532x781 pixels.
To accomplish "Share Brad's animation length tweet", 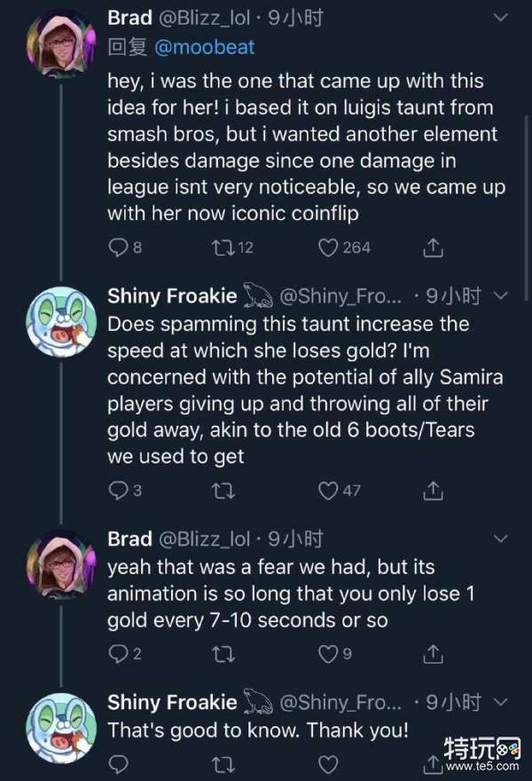I will point(433,654).
